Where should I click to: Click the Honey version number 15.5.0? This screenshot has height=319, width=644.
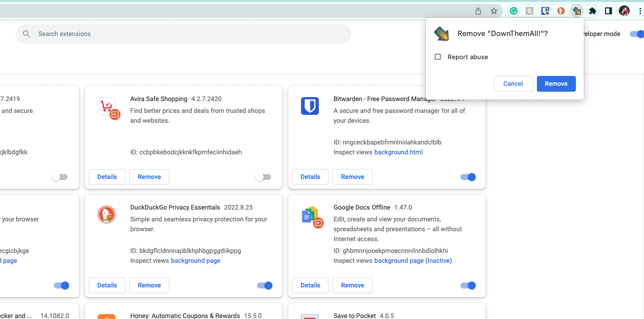(x=253, y=316)
